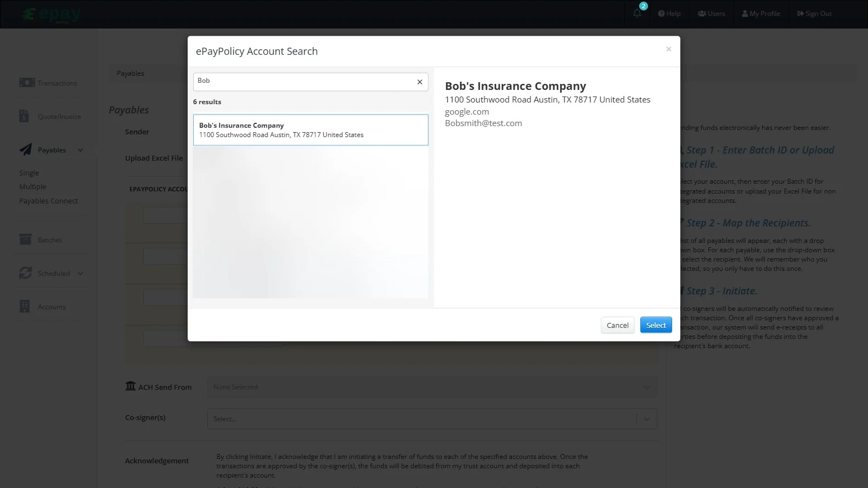868x488 pixels.
Task: Click the 6 results count text
Action: 207,102
